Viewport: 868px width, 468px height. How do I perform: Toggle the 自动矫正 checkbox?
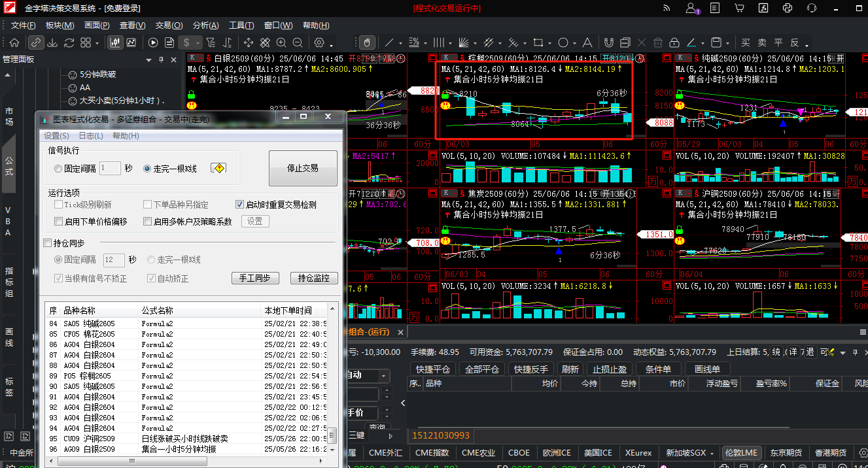[152, 278]
